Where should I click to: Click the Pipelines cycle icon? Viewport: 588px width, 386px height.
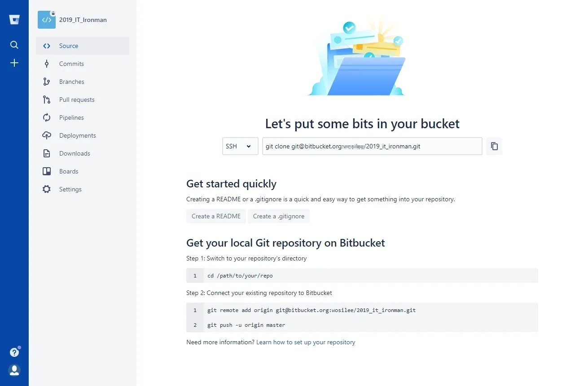tap(47, 117)
